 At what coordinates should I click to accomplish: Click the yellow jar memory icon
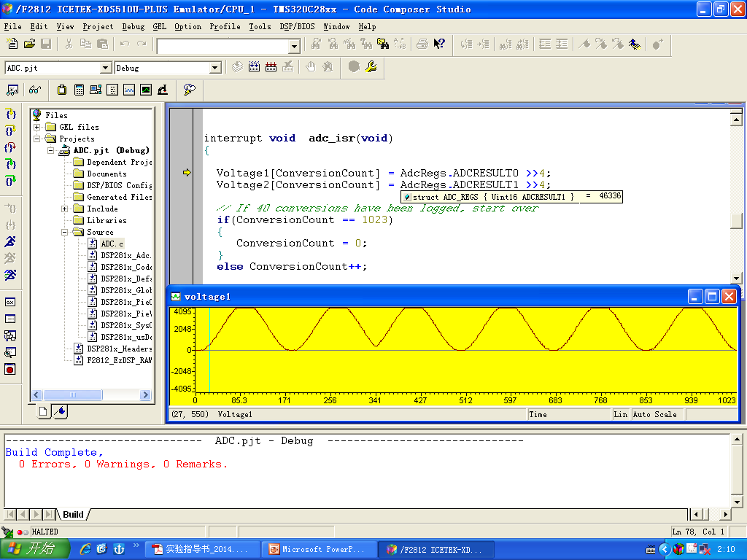coord(62,90)
